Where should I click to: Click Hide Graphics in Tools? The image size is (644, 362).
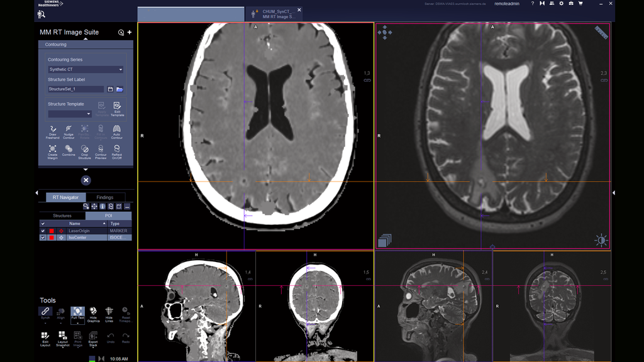pos(93,313)
